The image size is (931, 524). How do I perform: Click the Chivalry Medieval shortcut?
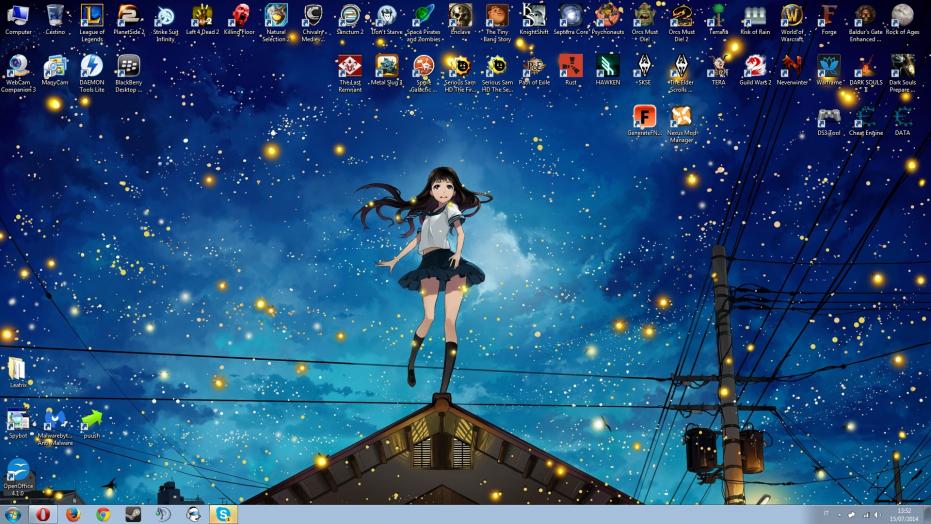pos(312,23)
